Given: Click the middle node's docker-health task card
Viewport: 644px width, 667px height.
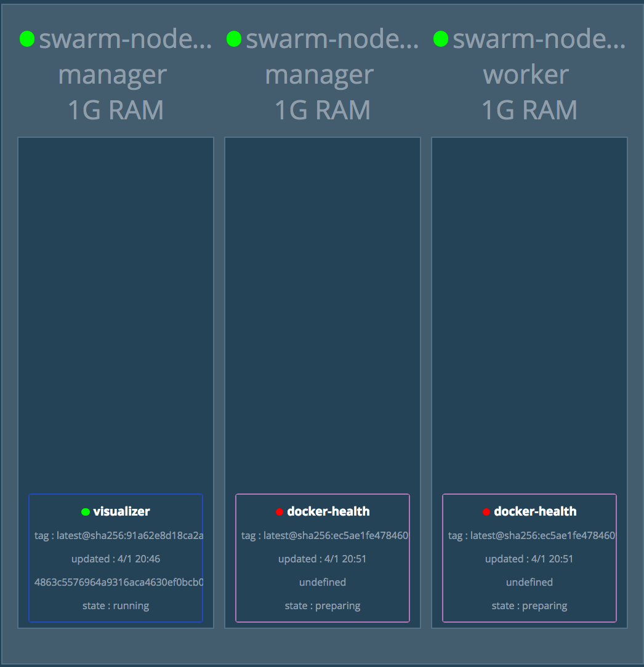Looking at the screenshot, I should pos(322,558).
